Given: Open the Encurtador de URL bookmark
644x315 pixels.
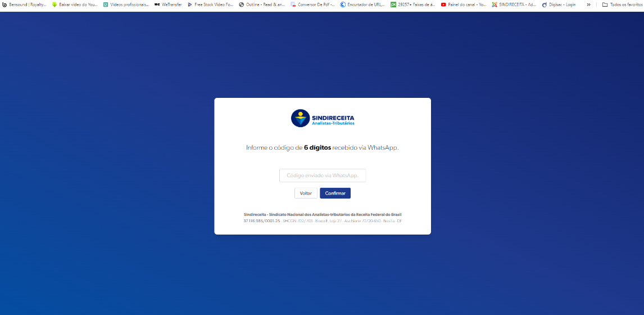Looking at the screenshot, I should [362, 4].
